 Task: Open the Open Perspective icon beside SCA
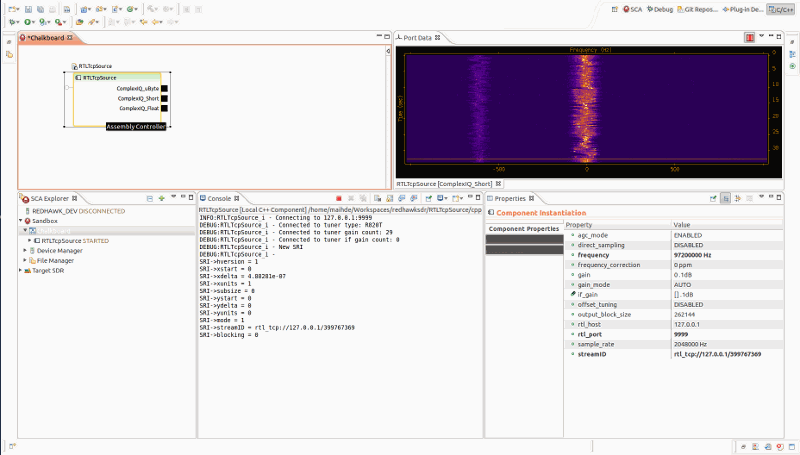[613, 9]
